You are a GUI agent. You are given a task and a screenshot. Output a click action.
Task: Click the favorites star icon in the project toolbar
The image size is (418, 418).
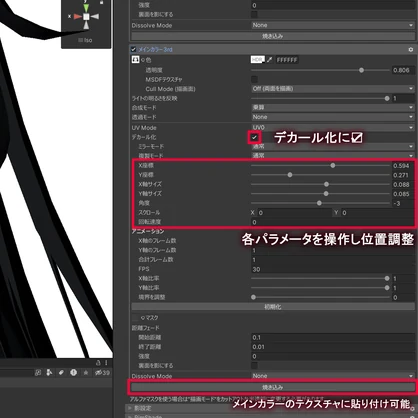click(x=86, y=373)
